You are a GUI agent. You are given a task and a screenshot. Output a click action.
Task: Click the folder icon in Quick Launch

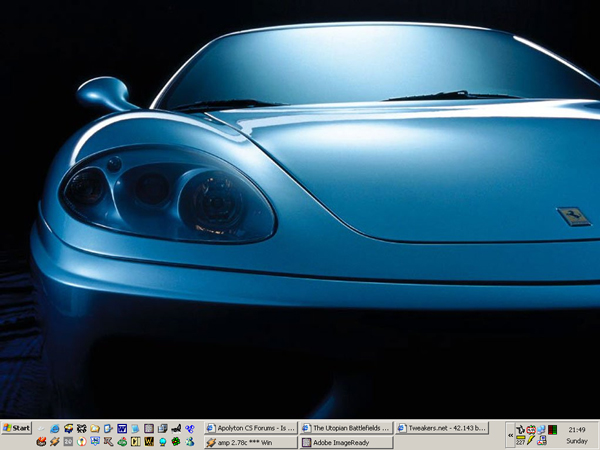[x=95, y=428]
